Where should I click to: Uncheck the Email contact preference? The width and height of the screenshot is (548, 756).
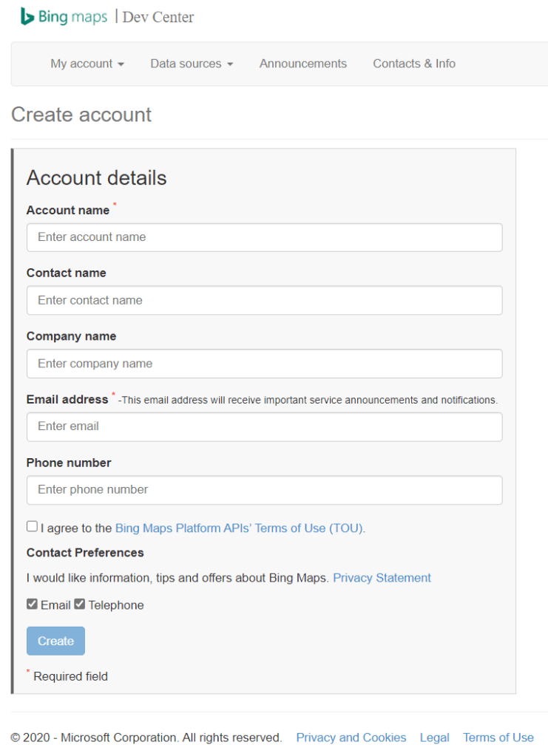coord(32,604)
